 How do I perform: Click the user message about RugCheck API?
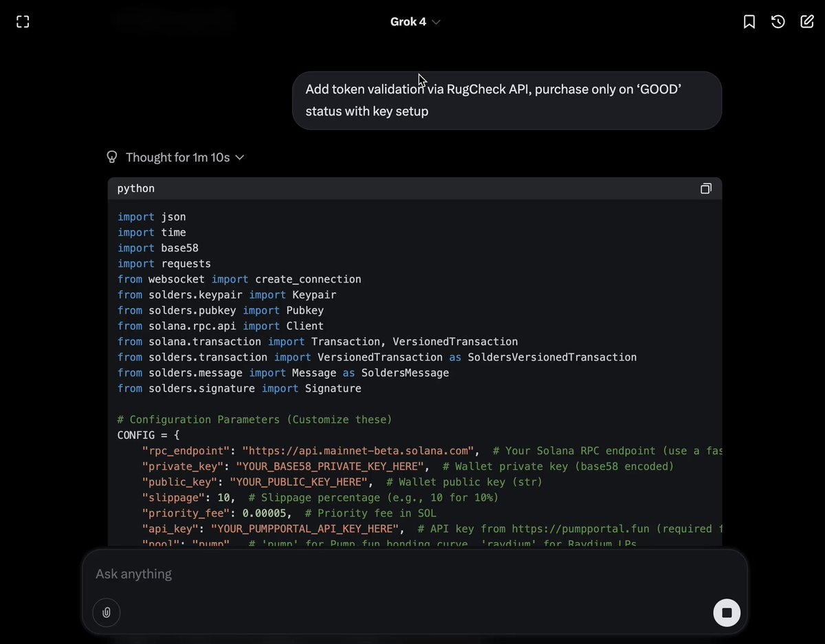click(507, 100)
